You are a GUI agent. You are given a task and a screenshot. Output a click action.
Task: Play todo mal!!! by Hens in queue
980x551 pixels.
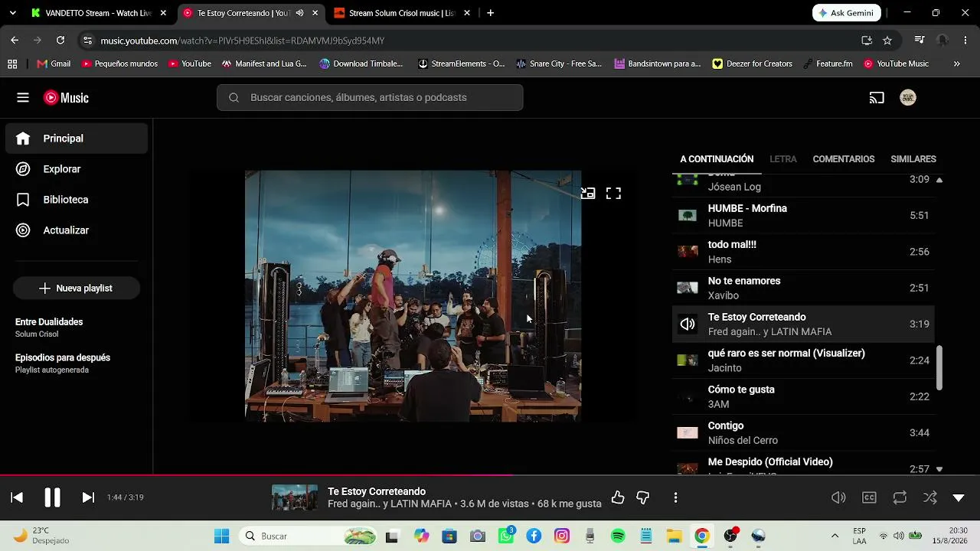[804, 252]
